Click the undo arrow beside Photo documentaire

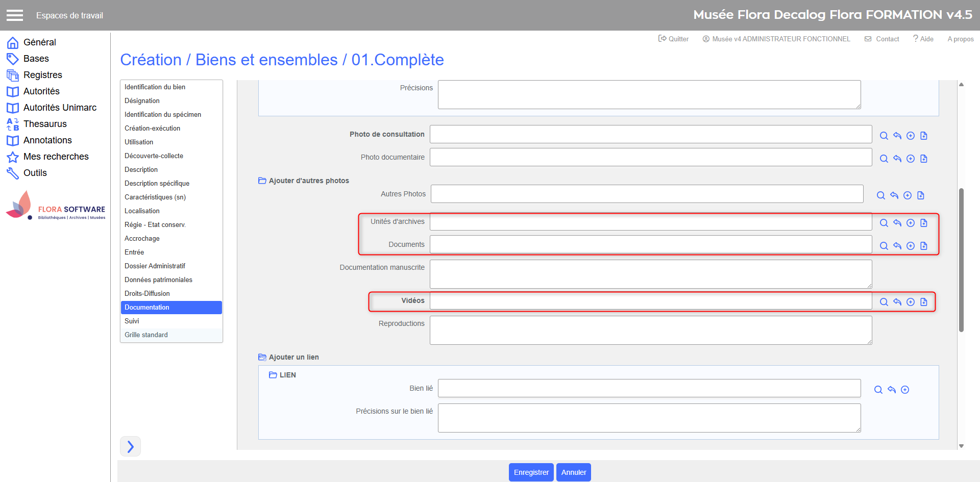tap(897, 159)
